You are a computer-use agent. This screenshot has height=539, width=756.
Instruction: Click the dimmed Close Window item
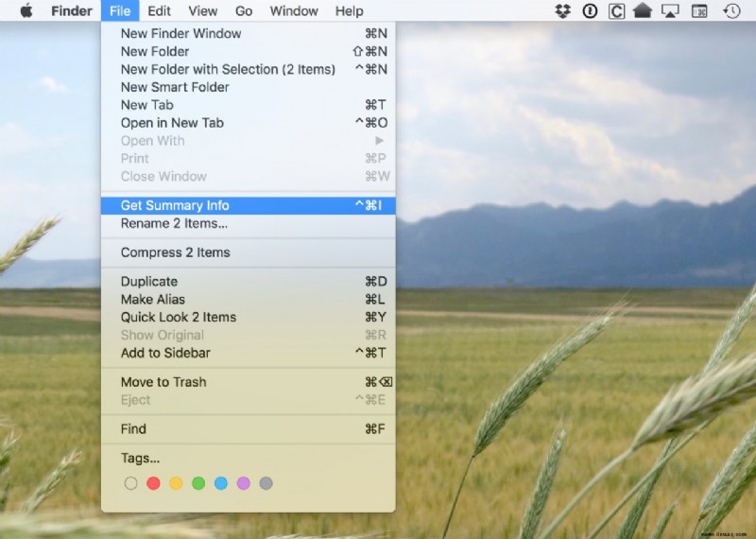pyautogui.click(x=249, y=176)
